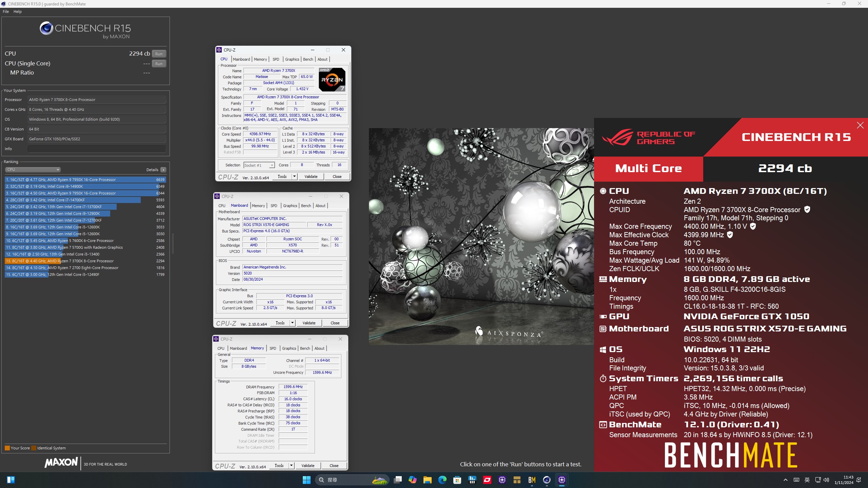Screen dimensions: 868x488
Task: Open Microsoft Store from taskbar
Action: [x=457, y=480]
